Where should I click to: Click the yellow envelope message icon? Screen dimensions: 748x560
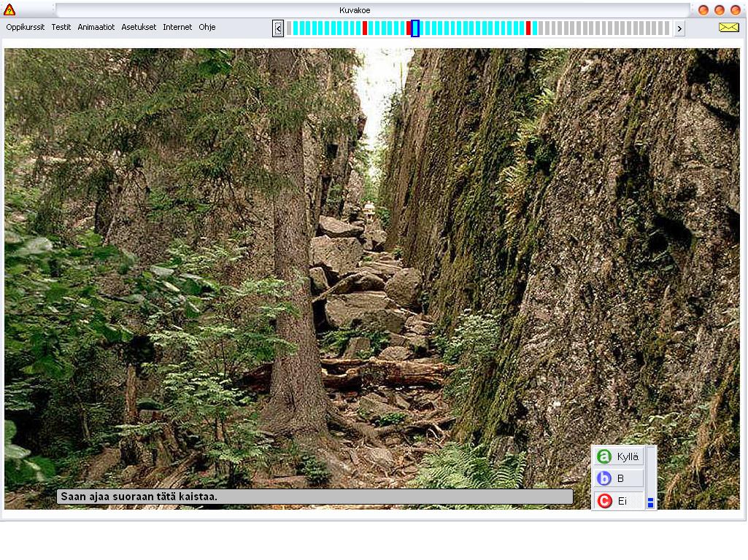pyautogui.click(x=728, y=28)
